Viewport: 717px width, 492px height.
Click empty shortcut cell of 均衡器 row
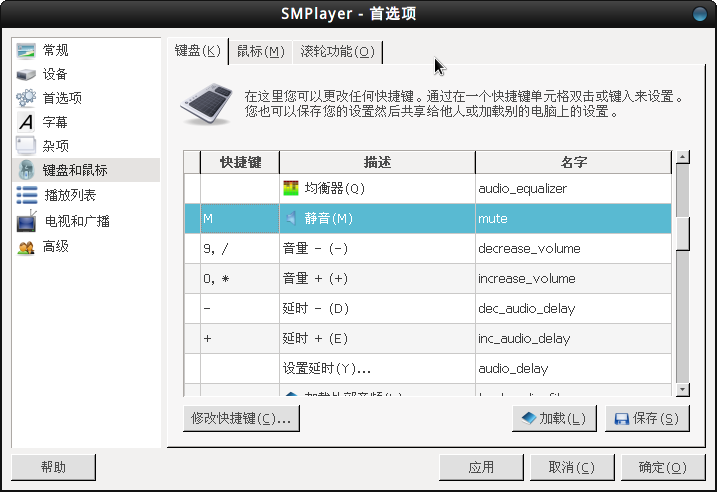pyautogui.click(x=240, y=188)
